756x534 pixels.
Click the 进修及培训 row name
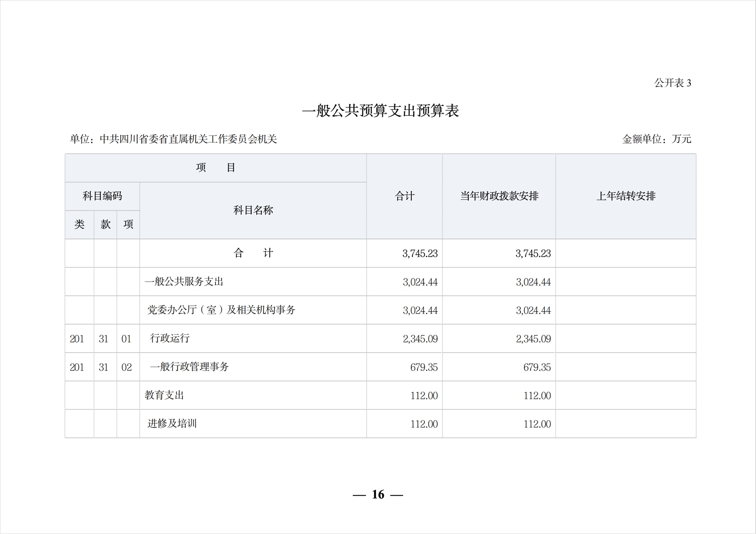(x=172, y=424)
